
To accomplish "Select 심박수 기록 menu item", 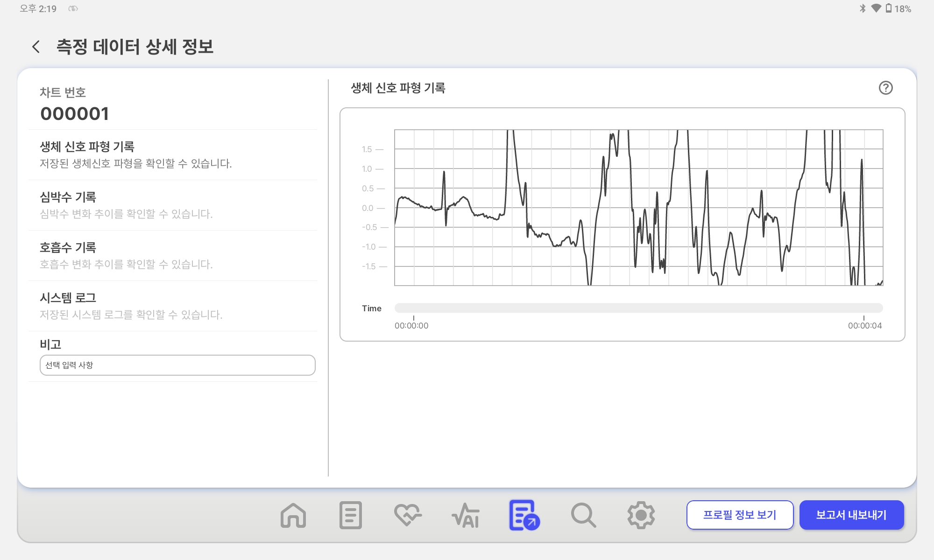I will (173, 205).
